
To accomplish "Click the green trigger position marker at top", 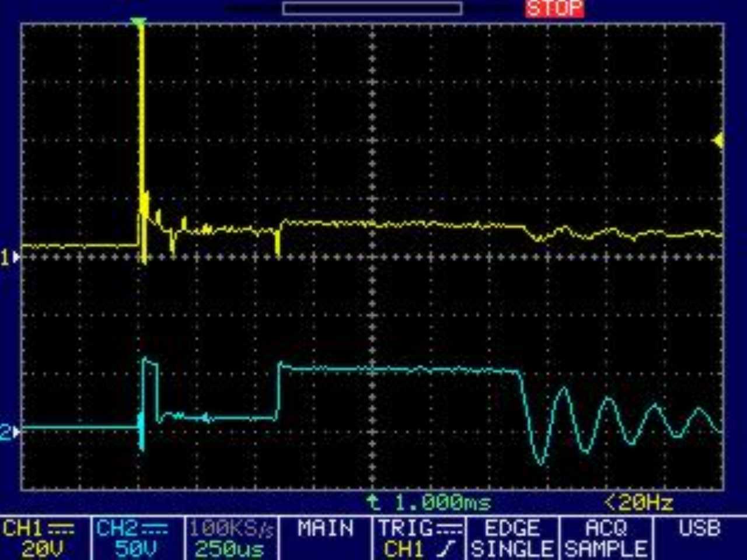I will tap(138, 23).
